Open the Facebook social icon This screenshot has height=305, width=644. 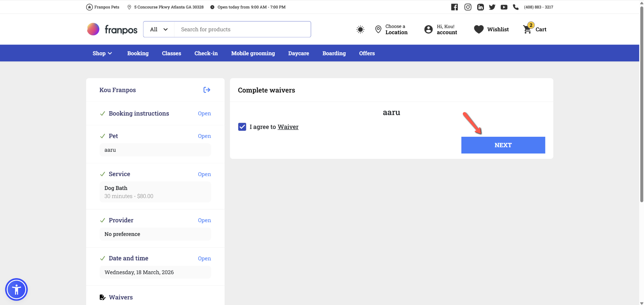click(454, 7)
